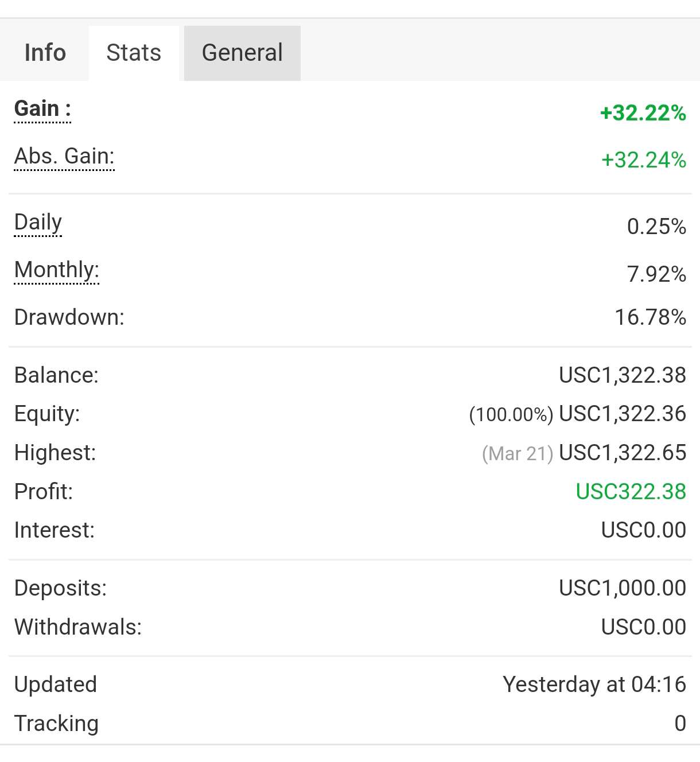Click the Daily label

[38, 223]
